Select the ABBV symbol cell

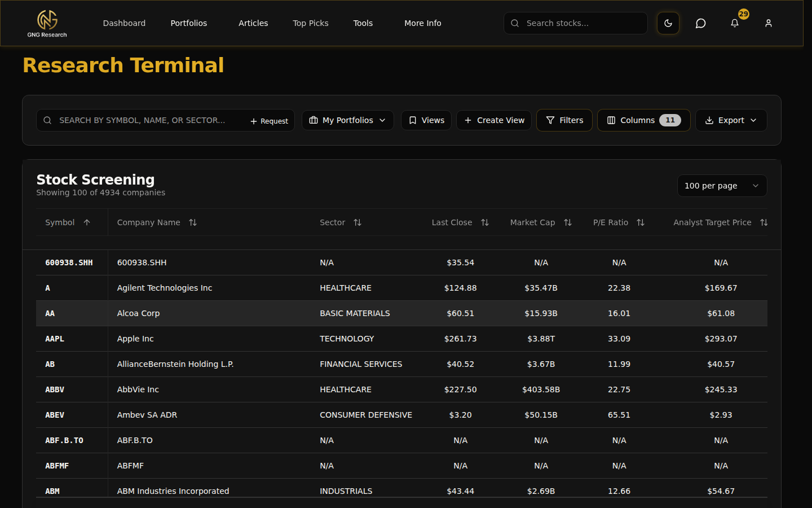coord(55,389)
